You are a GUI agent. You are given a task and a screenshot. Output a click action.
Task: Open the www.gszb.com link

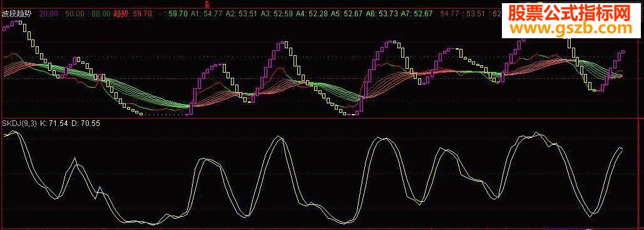pos(570,28)
